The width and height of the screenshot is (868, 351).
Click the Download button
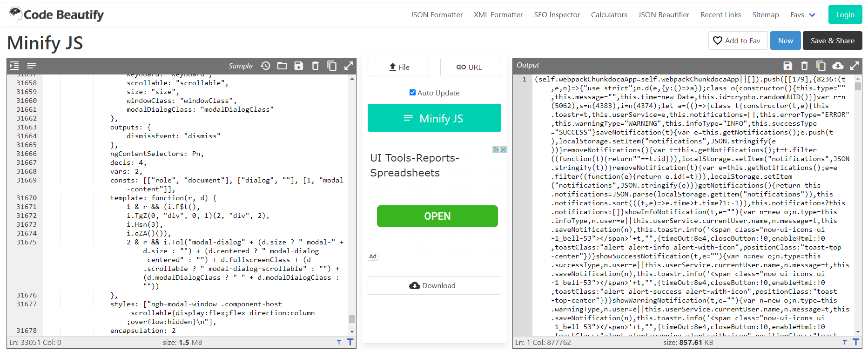click(x=434, y=285)
